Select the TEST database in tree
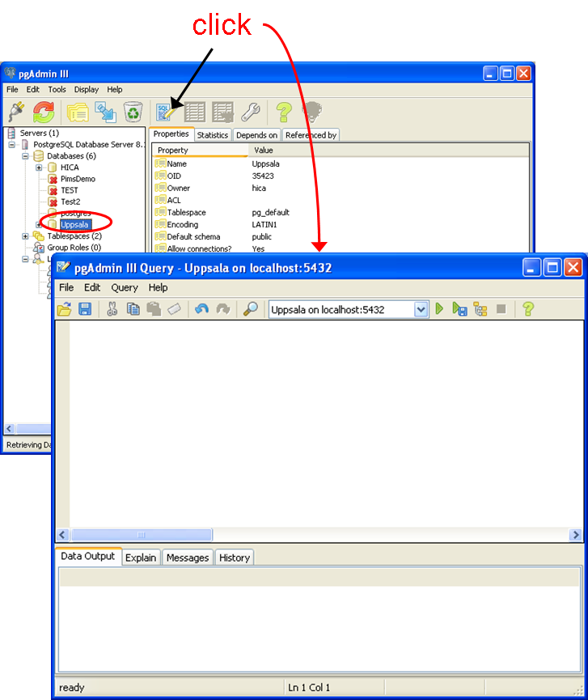This screenshot has width=588, height=700. coord(69,191)
